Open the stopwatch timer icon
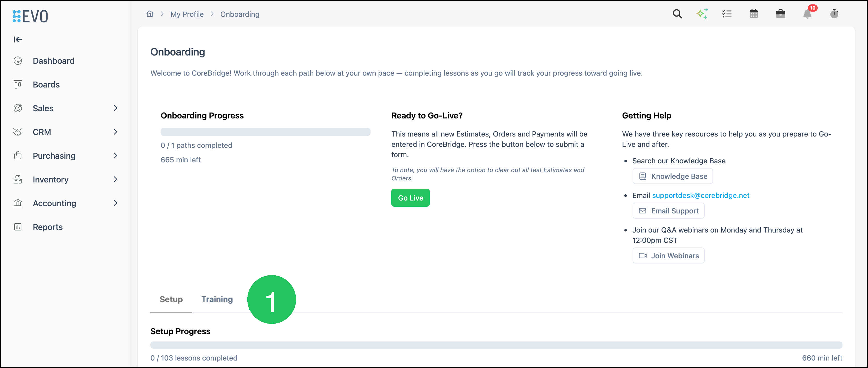This screenshot has width=868, height=368. point(834,14)
